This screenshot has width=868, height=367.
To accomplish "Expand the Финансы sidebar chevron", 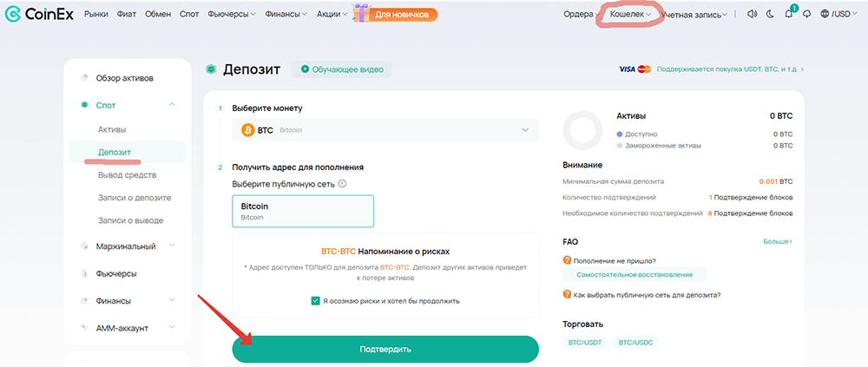I will pyautogui.click(x=172, y=300).
